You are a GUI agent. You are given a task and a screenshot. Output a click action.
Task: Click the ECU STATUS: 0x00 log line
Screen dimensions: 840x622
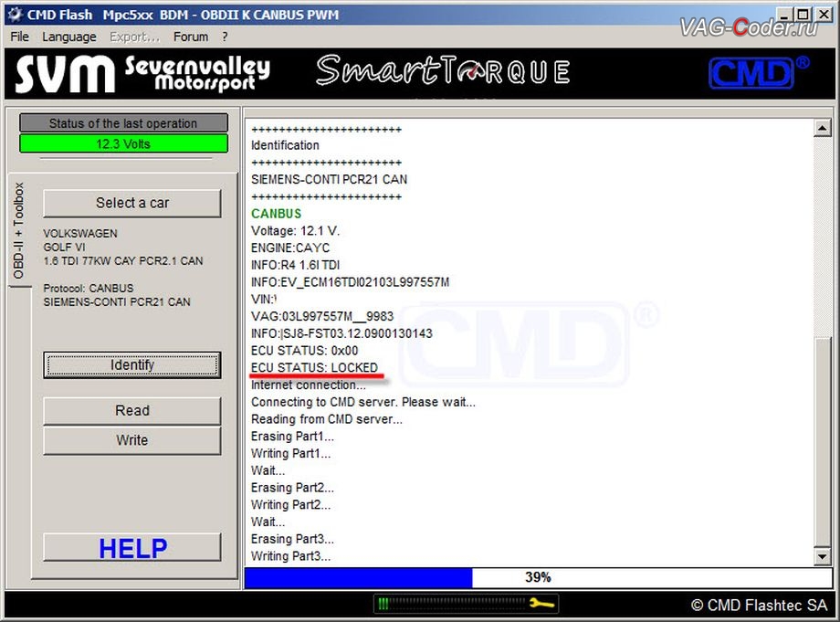click(304, 351)
